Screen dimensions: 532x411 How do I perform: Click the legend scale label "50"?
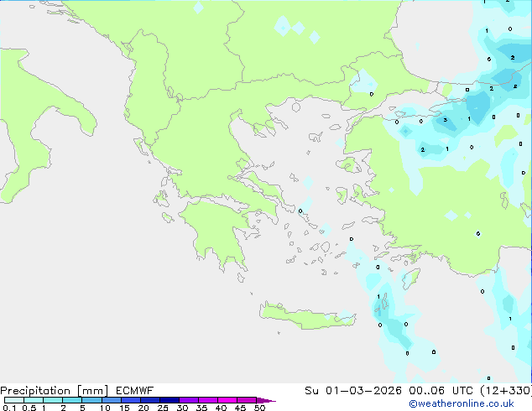[x=260, y=408]
